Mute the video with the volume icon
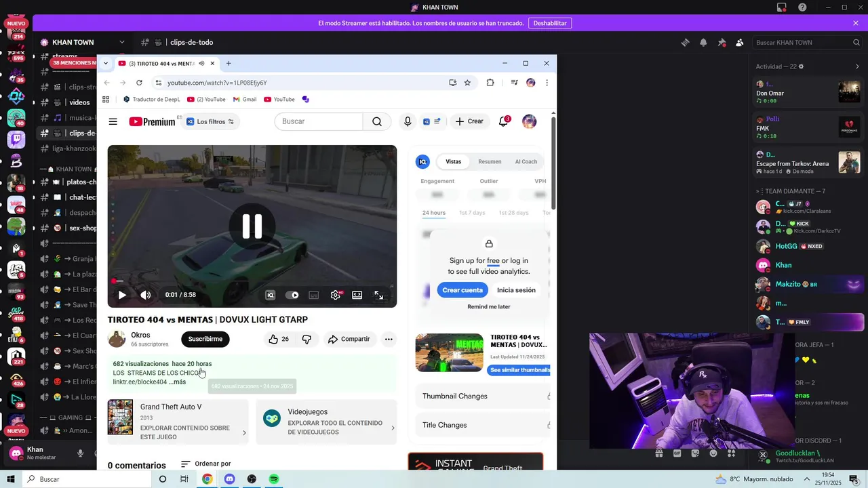Image resolution: width=868 pixels, height=488 pixels. pos(145,295)
